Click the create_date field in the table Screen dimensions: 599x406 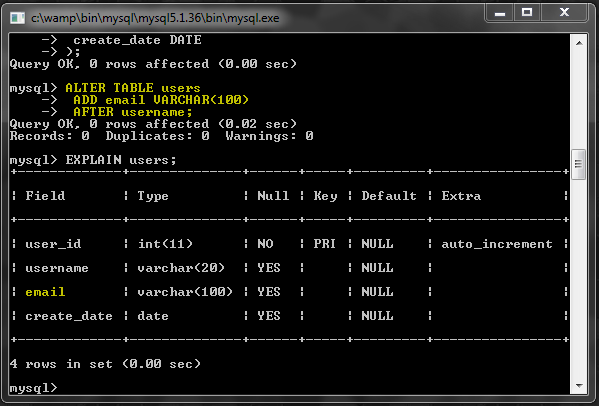coord(69,316)
